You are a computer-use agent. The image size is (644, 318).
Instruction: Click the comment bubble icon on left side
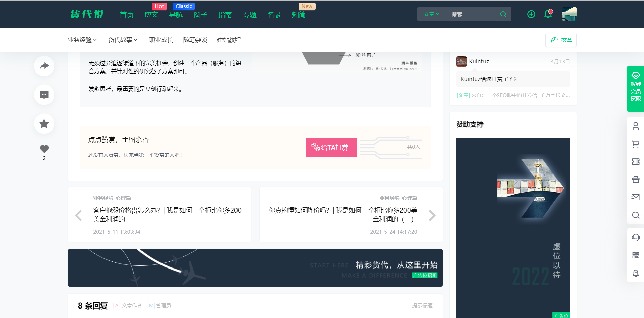tap(44, 95)
